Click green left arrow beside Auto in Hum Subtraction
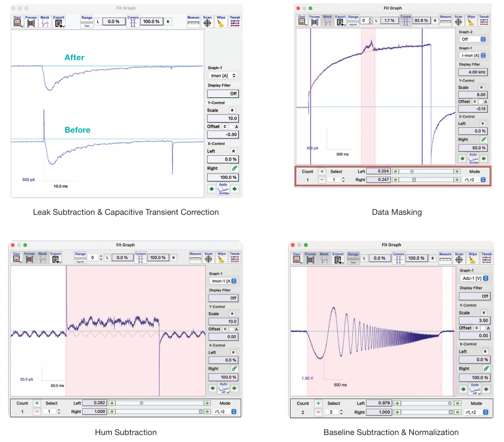 (x=212, y=388)
